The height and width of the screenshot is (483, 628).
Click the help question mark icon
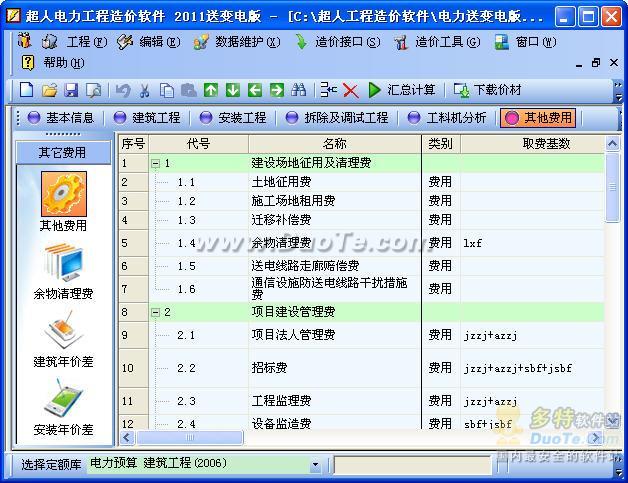click(x=28, y=63)
